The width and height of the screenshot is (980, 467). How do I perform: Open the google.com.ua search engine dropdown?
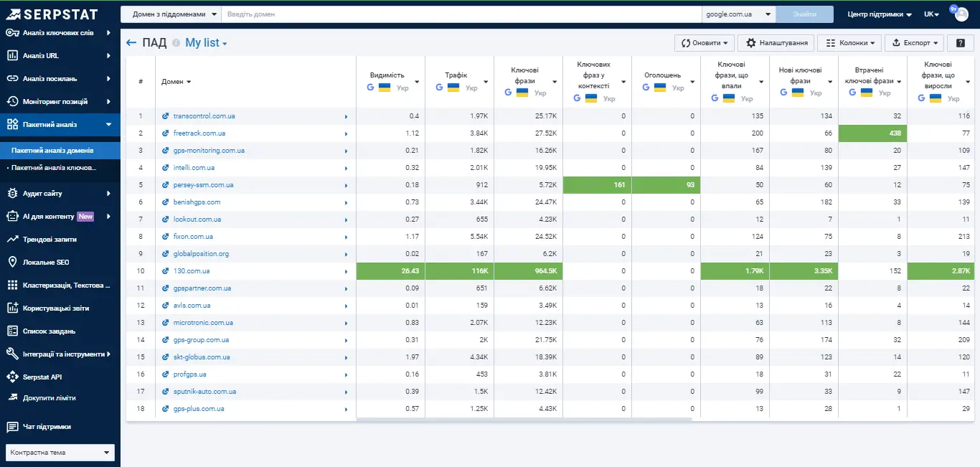tap(738, 14)
